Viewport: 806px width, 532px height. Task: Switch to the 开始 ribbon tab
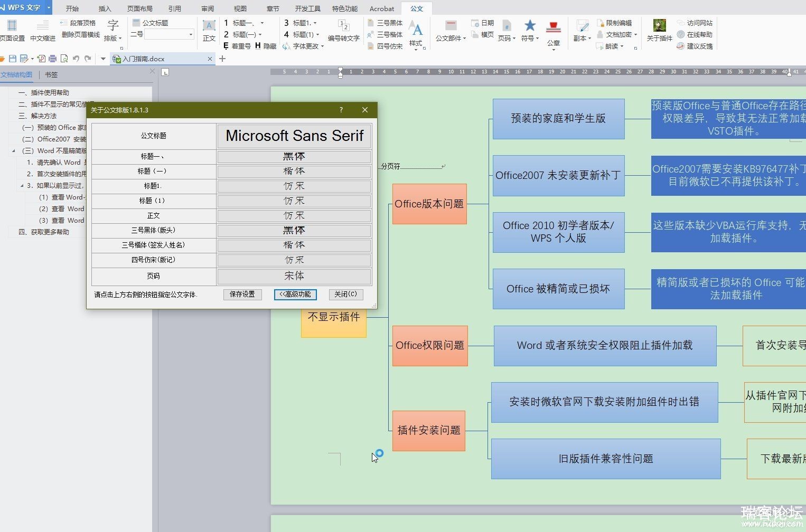(x=72, y=8)
